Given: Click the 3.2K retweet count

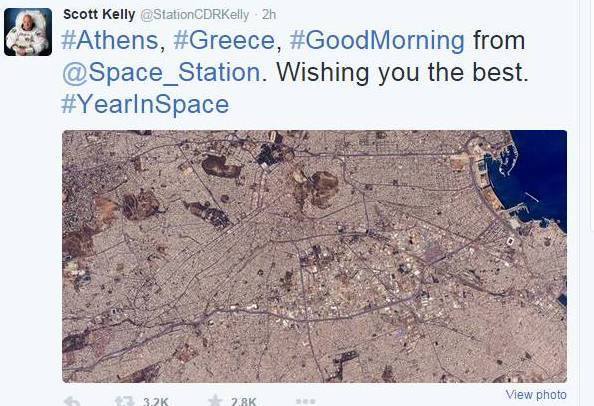Looking at the screenshot, I should pos(155,401).
